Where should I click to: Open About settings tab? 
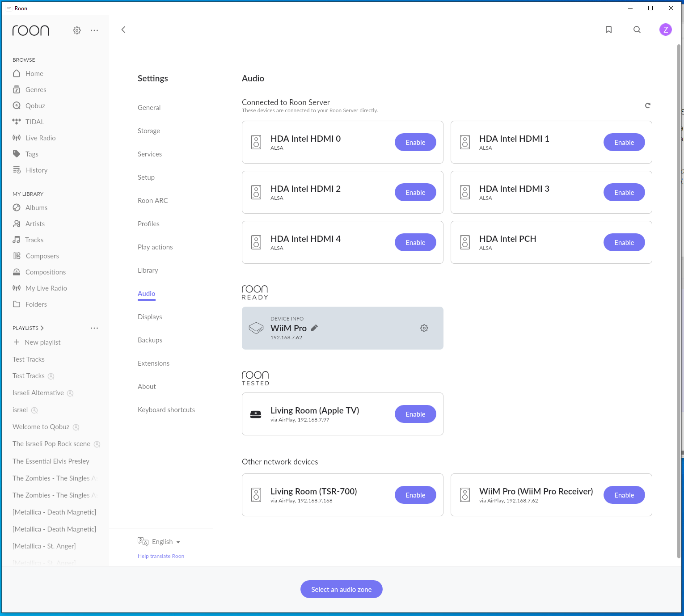point(147,386)
